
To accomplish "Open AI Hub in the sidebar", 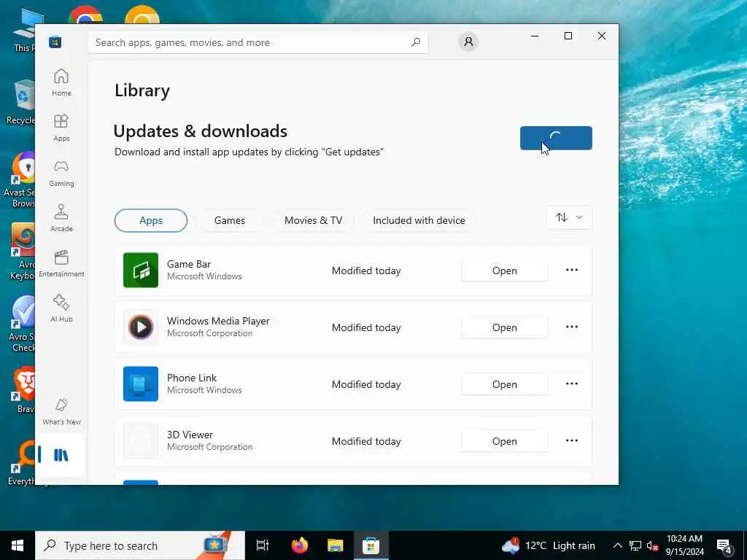I will coord(61,308).
